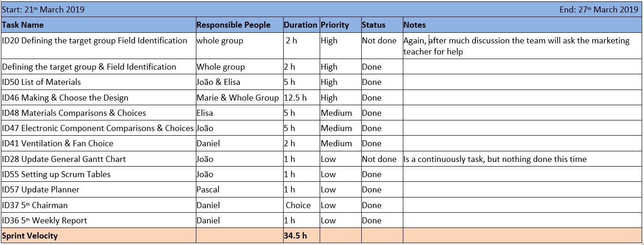Select the 12.5 h duration cell

pyautogui.click(x=295, y=98)
